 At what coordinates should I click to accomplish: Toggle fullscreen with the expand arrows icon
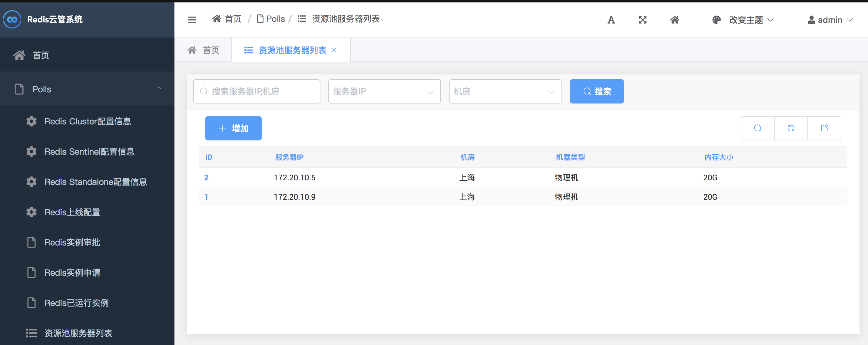pyautogui.click(x=642, y=20)
